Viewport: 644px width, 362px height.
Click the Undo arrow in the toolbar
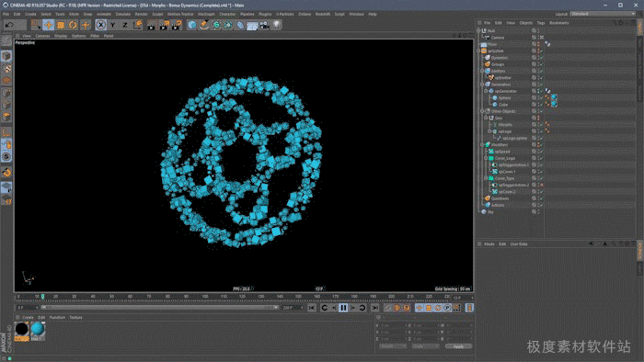tap(9, 25)
